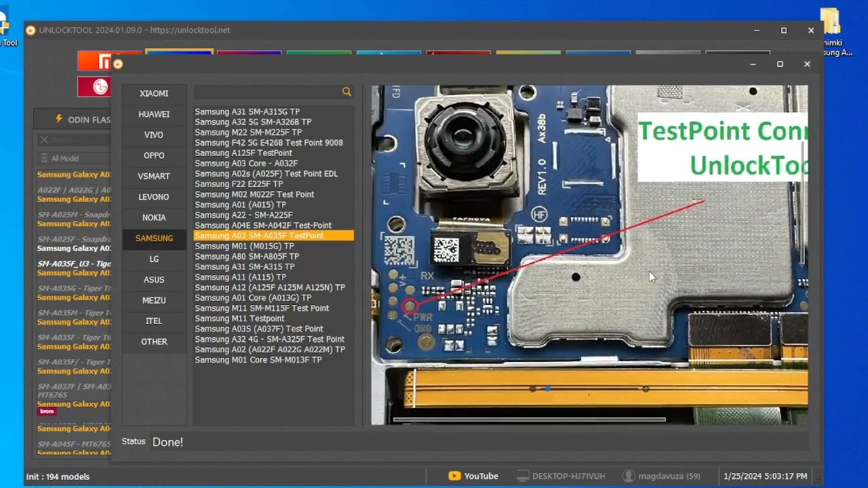Click the UnlockTool logo in dialog title bar

pos(118,64)
